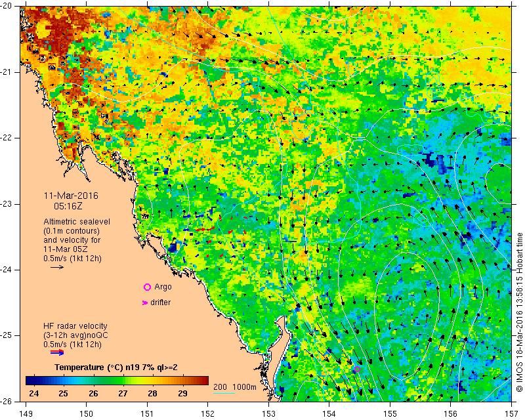The width and height of the screenshot is (525, 420).
Task: Click the date text '11-Mar-2016'
Action: point(71,196)
